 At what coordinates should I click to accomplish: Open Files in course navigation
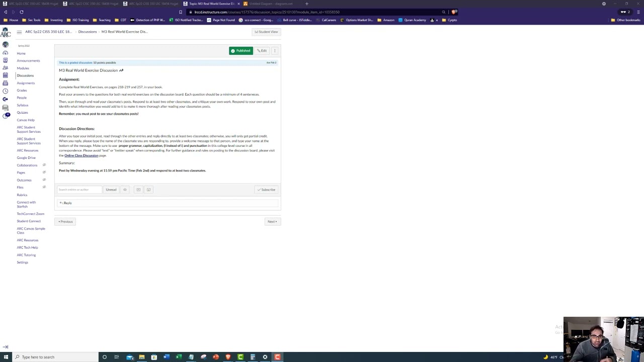(20, 188)
